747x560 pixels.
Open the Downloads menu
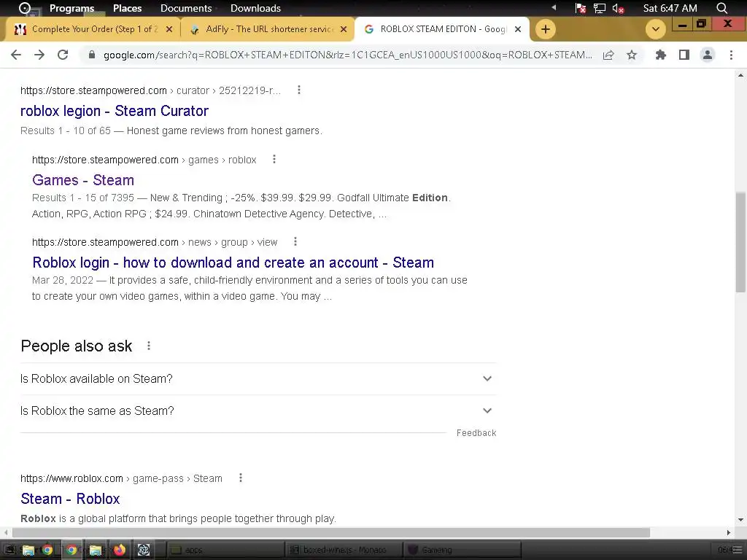[x=255, y=8]
